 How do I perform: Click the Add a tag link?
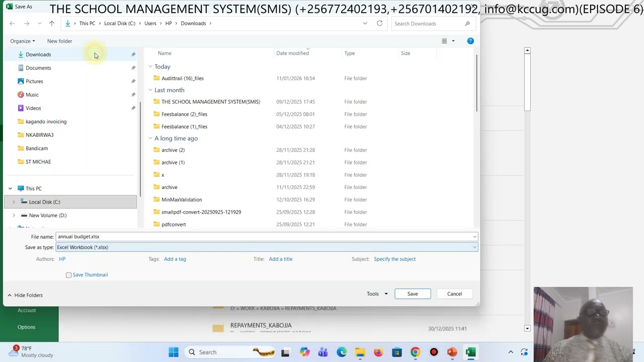pyautogui.click(x=175, y=259)
